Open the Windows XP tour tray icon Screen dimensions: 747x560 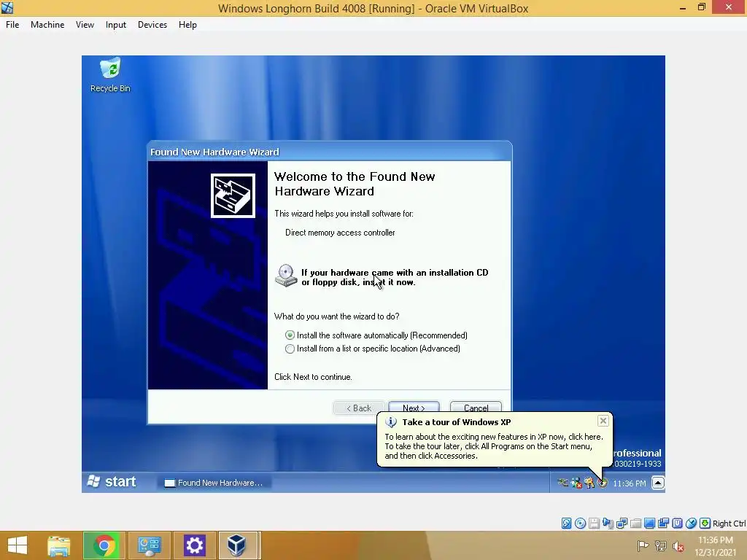tap(603, 483)
